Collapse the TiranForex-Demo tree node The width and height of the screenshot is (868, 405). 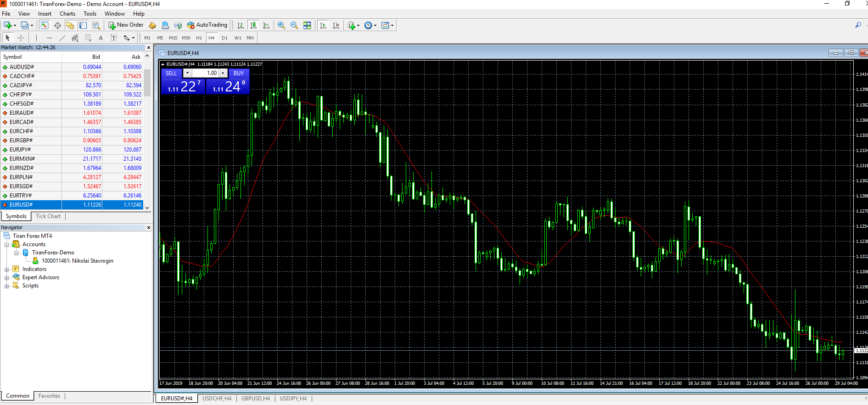(x=17, y=253)
